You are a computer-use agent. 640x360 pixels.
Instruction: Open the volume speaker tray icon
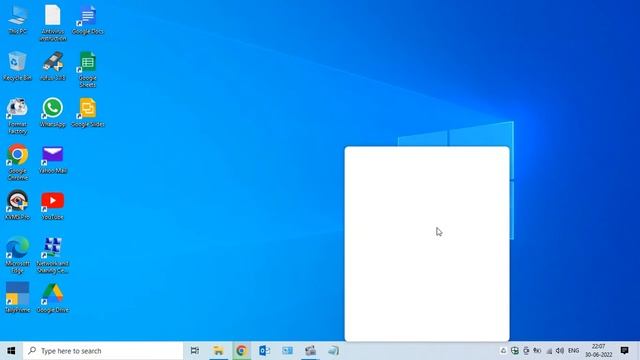tap(560, 351)
